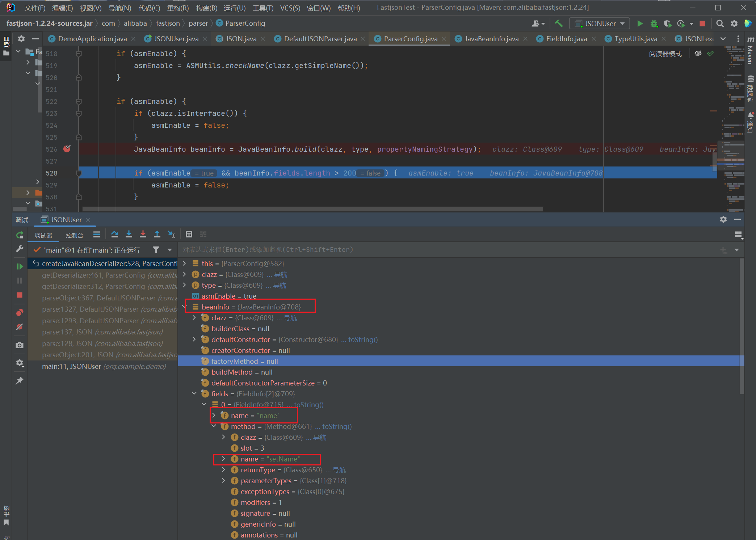Expand the this ParserConfig@582 variable
The width and height of the screenshot is (756, 540).
pos(185,263)
